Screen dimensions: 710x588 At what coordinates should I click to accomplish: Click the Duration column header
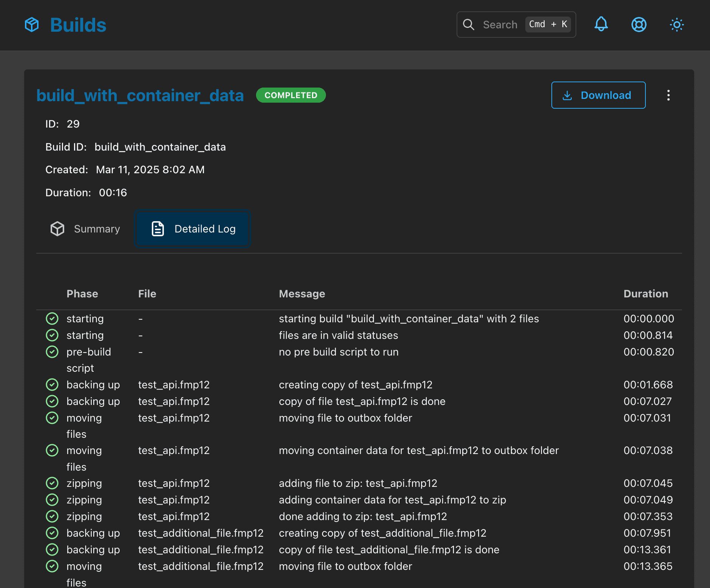pyautogui.click(x=646, y=294)
